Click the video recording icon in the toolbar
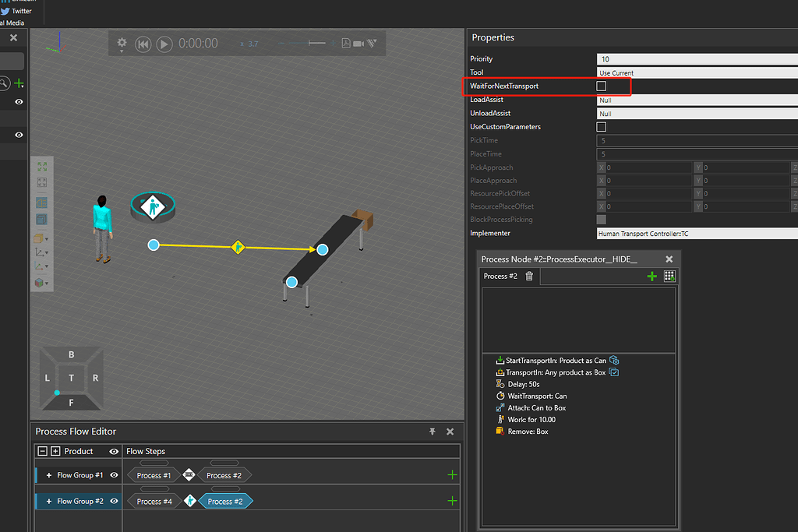798x532 pixels. click(x=358, y=44)
